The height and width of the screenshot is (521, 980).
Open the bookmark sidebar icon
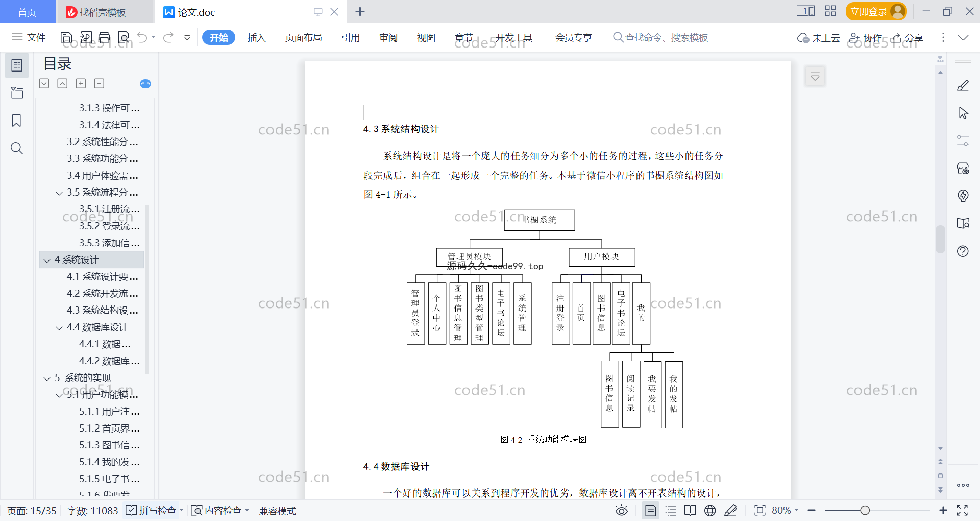(x=17, y=121)
